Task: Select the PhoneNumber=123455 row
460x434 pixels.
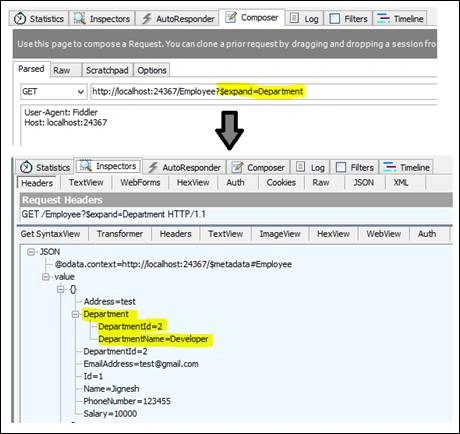Action: (127, 401)
